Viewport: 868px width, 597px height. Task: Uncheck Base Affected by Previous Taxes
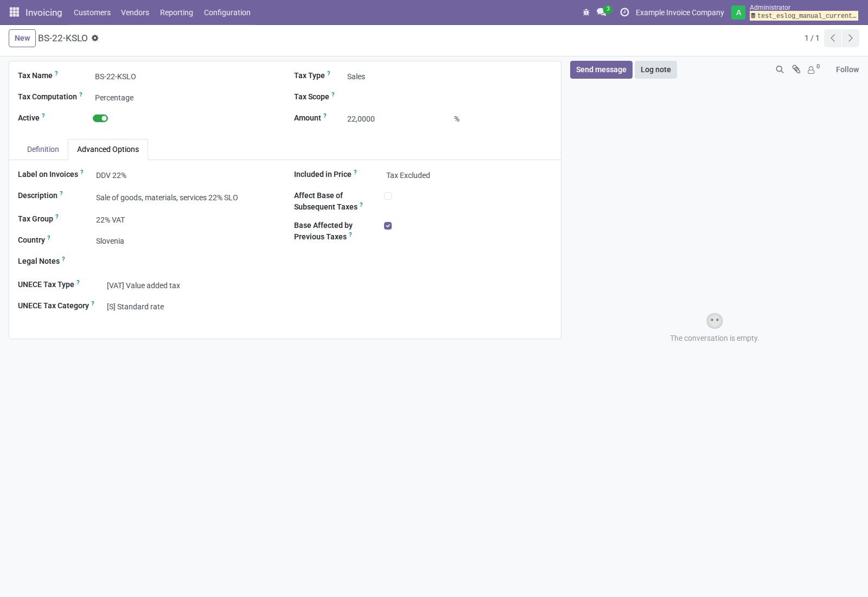click(x=388, y=226)
